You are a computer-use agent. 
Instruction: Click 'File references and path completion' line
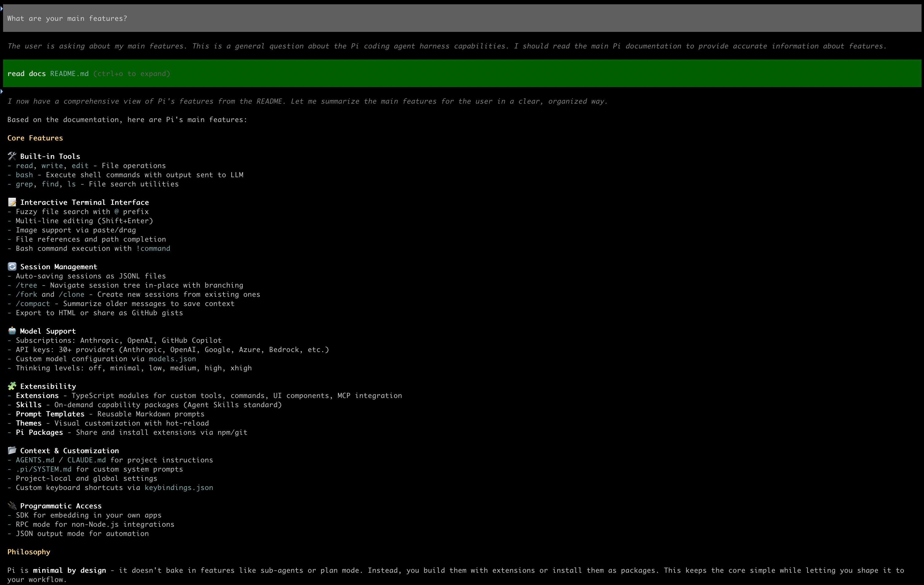click(91, 239)
